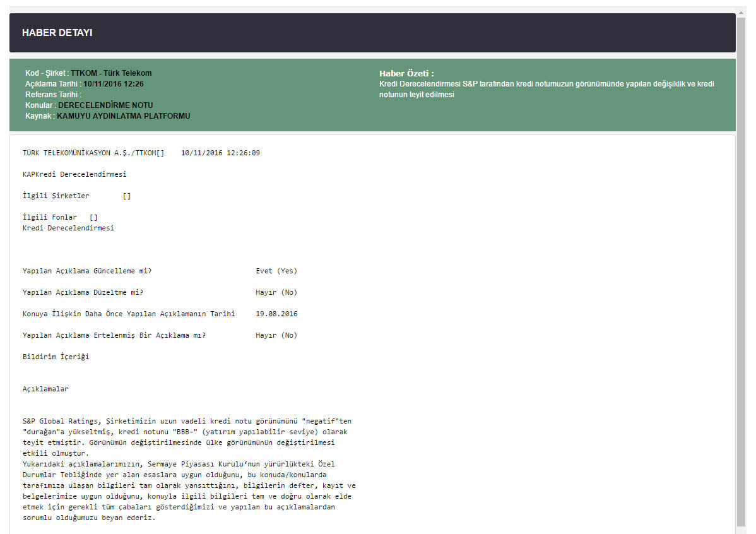Screen dimensions: 756x534
Task: Click the date 10/11/2016 12:26 value
Action: (x=114, y=84)
